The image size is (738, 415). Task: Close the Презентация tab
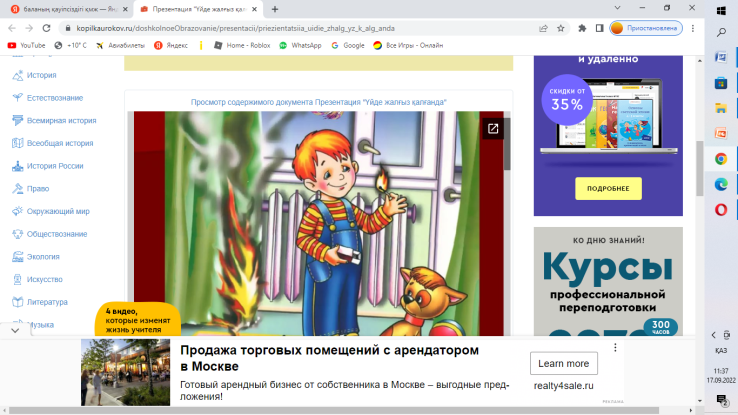click(254, 9)
